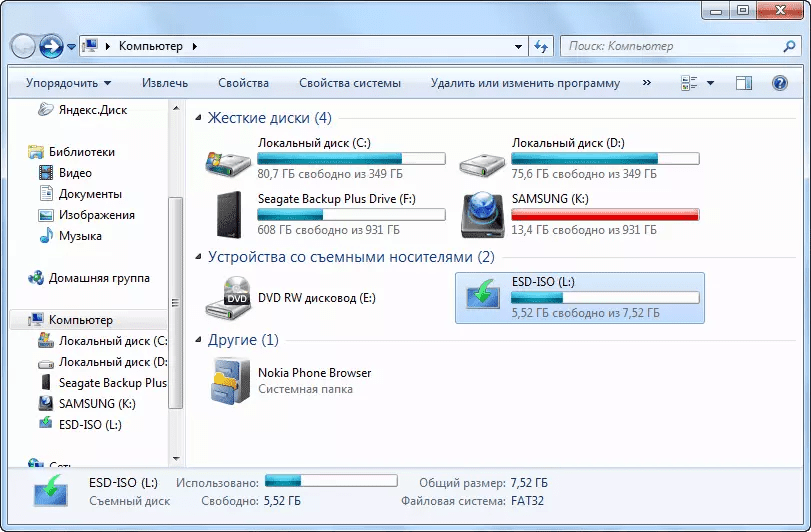Minimize the Explorer window

click(x=716, y=10)
